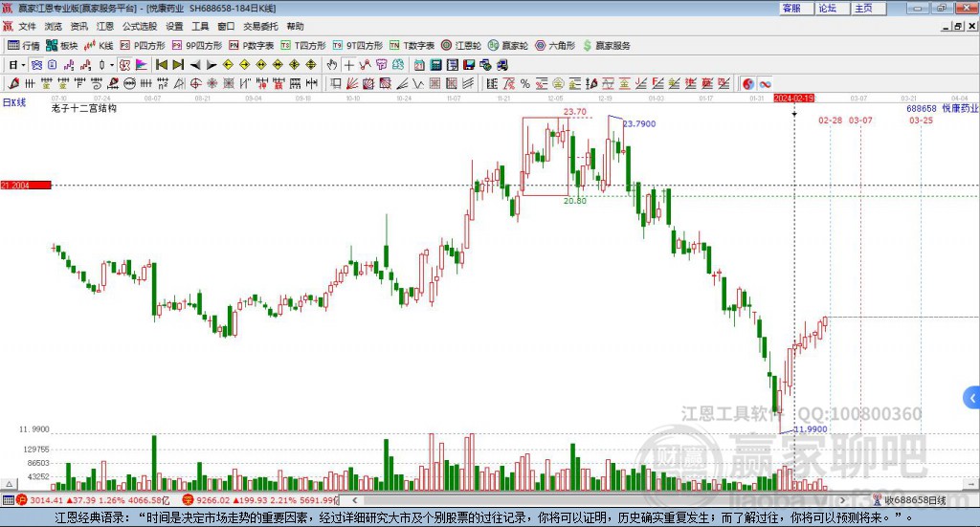Toggle the yin-yang symbol icon
Screen dimensions: 980x527
pyautogui.click(x=747, y=83)
